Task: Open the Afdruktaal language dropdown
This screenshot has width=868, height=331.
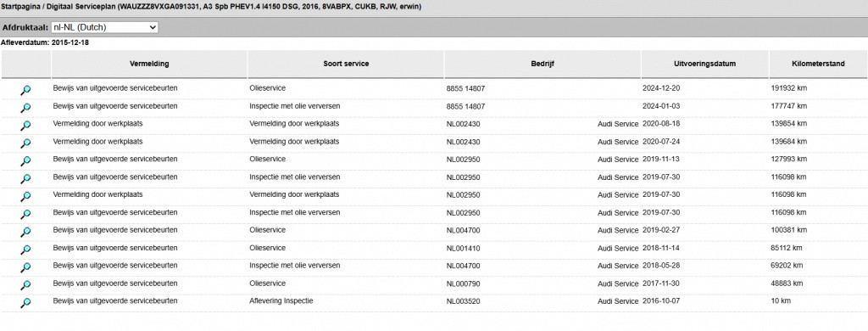Action: 104,27
